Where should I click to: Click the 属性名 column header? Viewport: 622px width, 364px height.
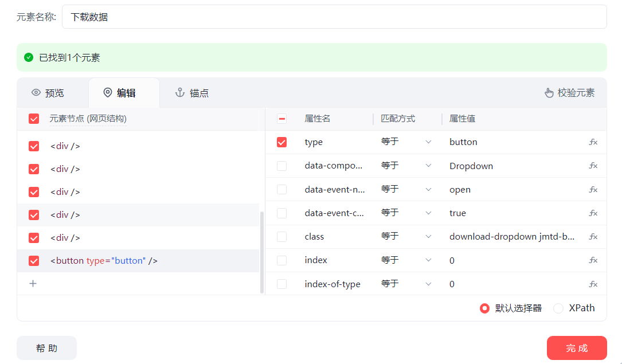(318, 119)
